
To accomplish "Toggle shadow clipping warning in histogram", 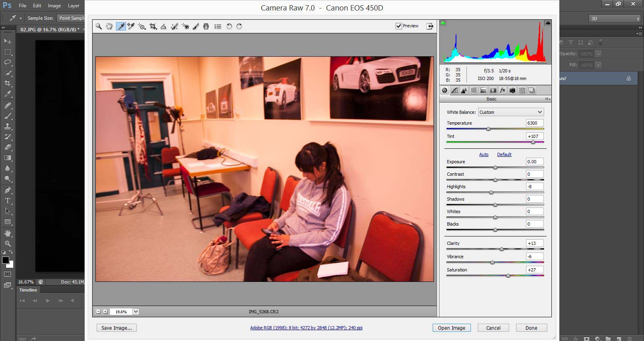I will pos(443,23).
